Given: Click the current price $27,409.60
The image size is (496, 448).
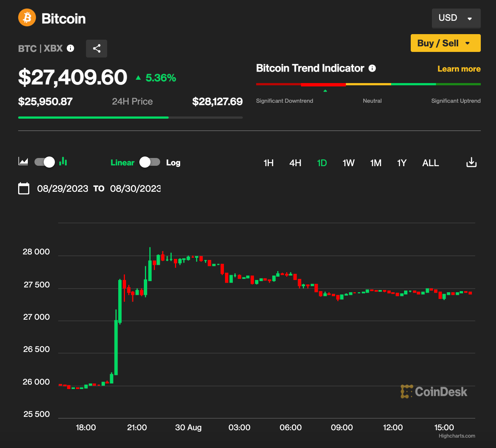Looking at the screenshot, I should point(73,77).
